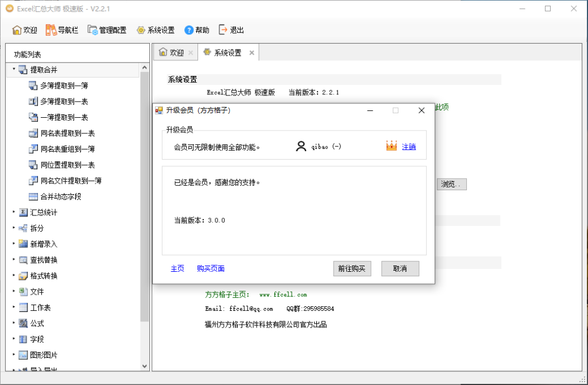Click scroll-up arrow of function list
Viewport: 588px width, 385px height.
point(144,68)
